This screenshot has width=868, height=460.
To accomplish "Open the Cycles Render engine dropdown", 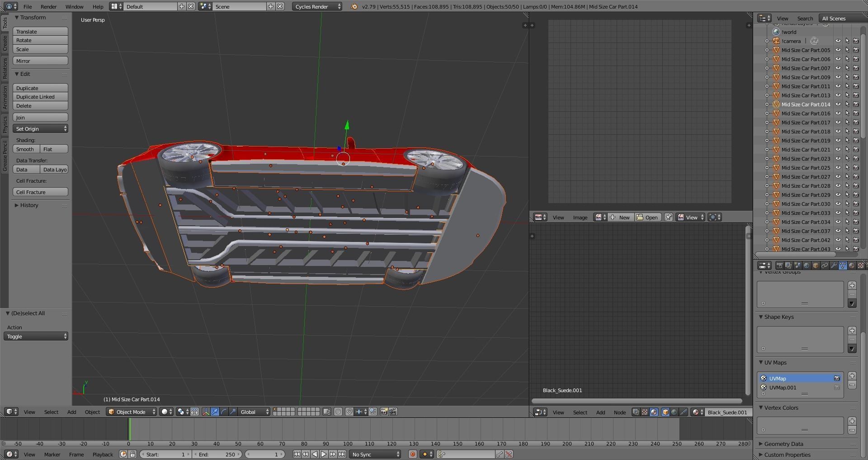I will pyautogui.click(x=317, y=6).
